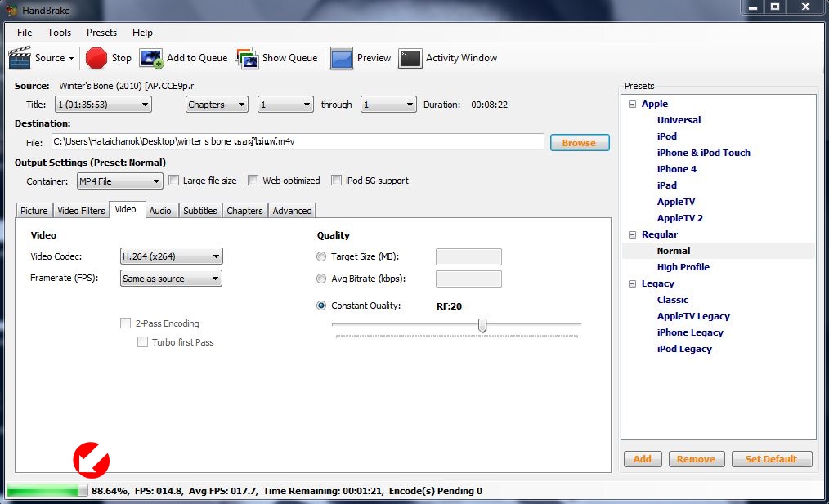Screen dimensions: 829x504
Task: Select the Classic preset
Action: [x=673, y=300]
